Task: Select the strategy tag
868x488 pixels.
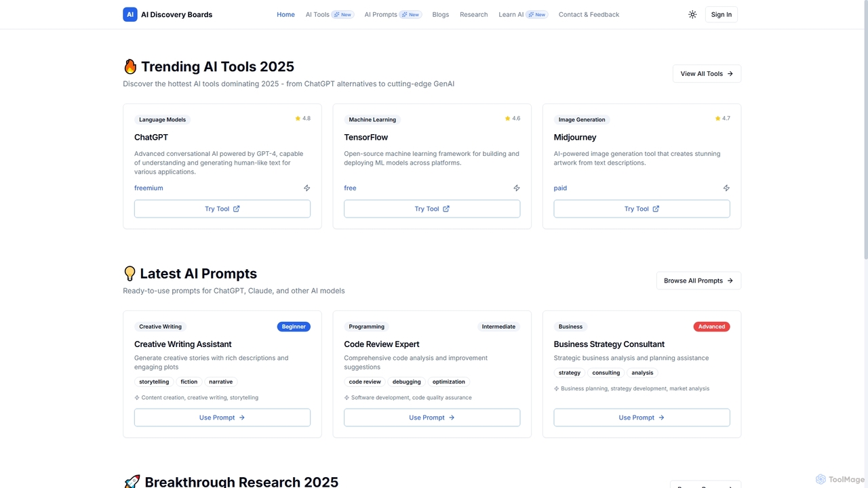Action: [570, 373]
